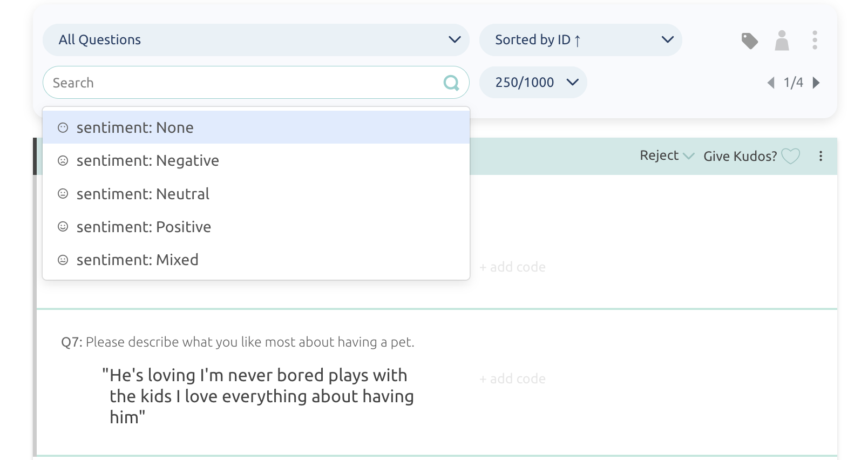Click the tag icon in the toolbar
This screenshot has width=868, height=460.
749,40
